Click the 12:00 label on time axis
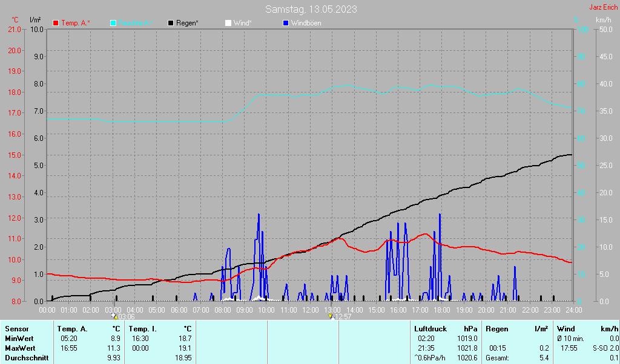This screenshot has width=620, height=364. 311,310
